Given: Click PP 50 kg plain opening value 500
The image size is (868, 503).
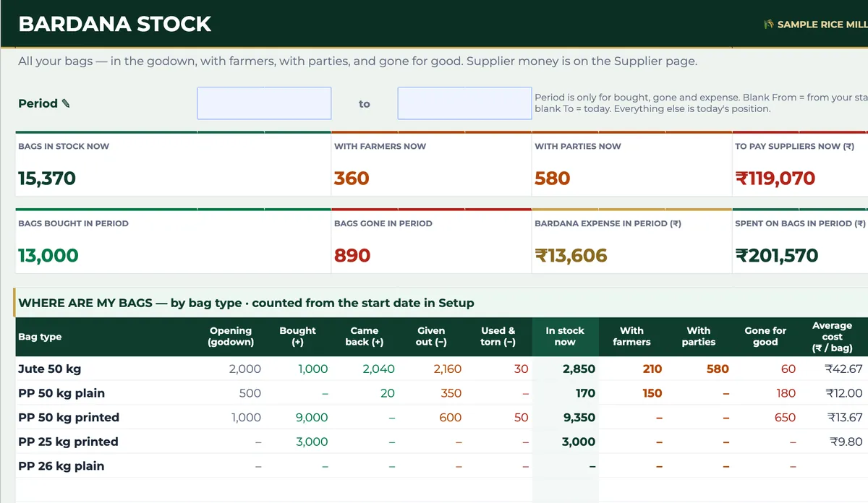Looking at the screenshot, I should coord(250,393).
